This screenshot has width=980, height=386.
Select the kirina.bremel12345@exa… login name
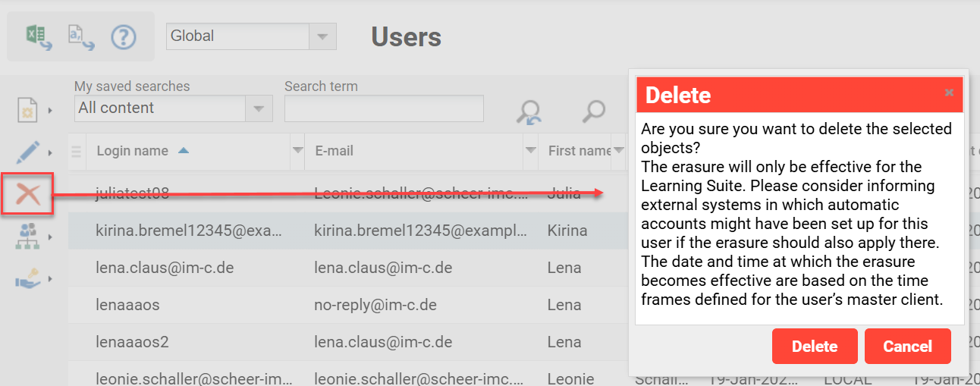pos(189,231)
